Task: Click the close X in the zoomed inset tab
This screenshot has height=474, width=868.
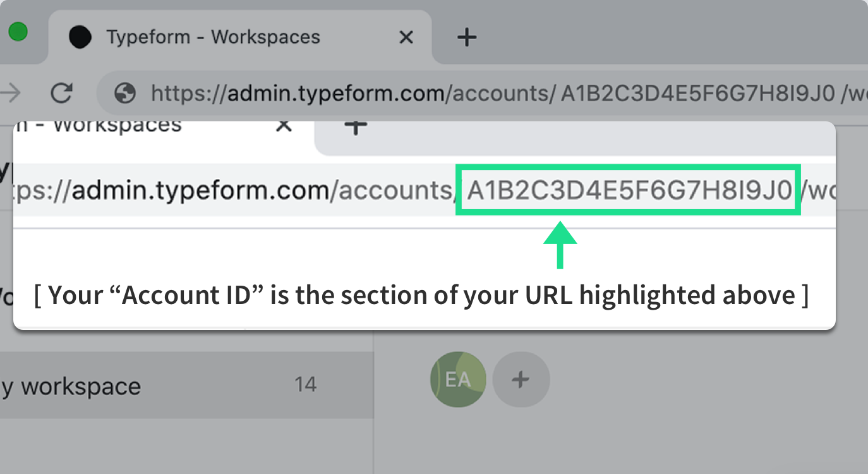Action: click(x=284, y=126)
